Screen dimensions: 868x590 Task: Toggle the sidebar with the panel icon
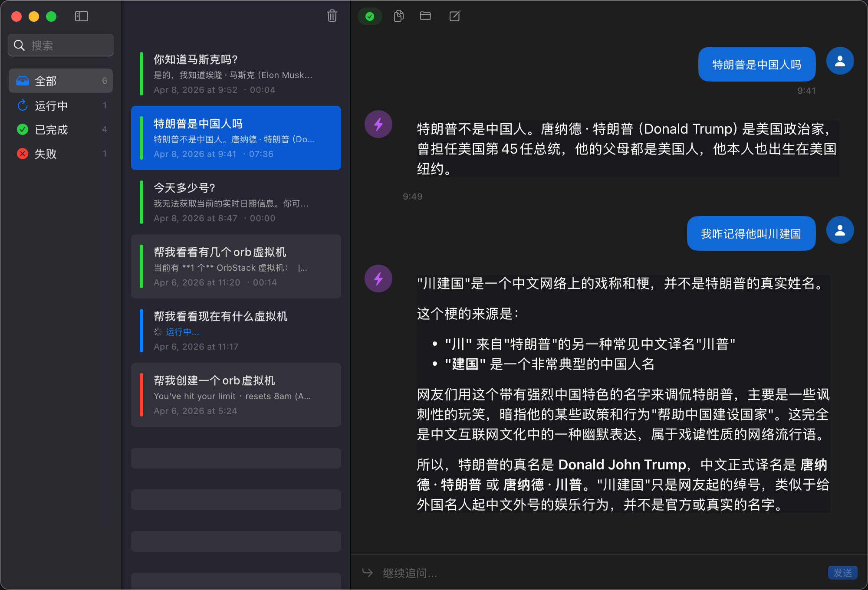point(81,16)
